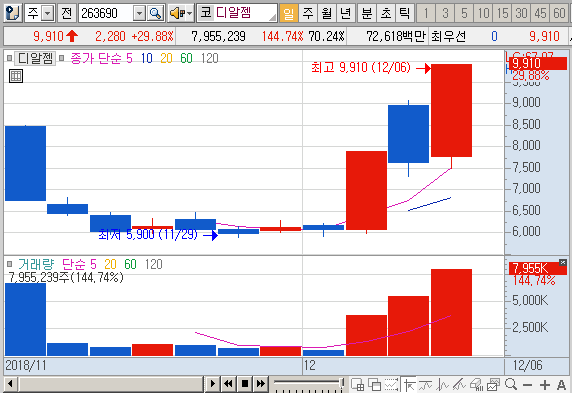This screenshot has height=393, width=572.
Task: Click the 최저 5,900 (11/29) annotation
Action: 148,234
